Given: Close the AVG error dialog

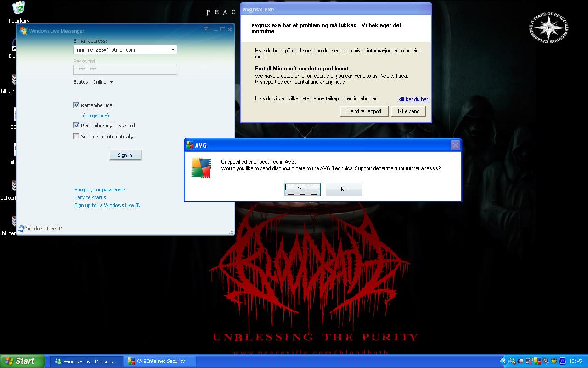Looking at the screenshot, I should coord(455,145).
